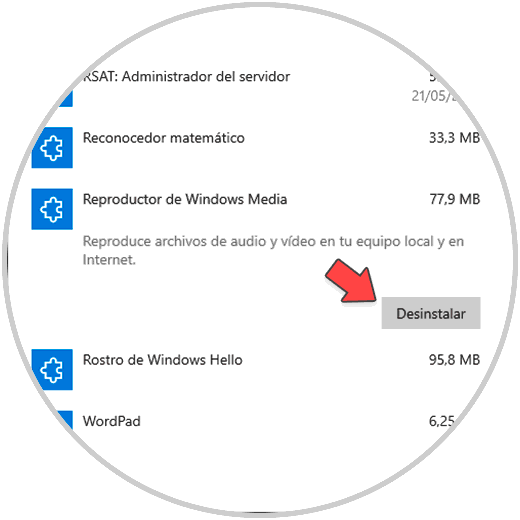Uninstall Windows Media Player with Desinstalar
This screenshot has width=520, height=520.
(431, 313)
